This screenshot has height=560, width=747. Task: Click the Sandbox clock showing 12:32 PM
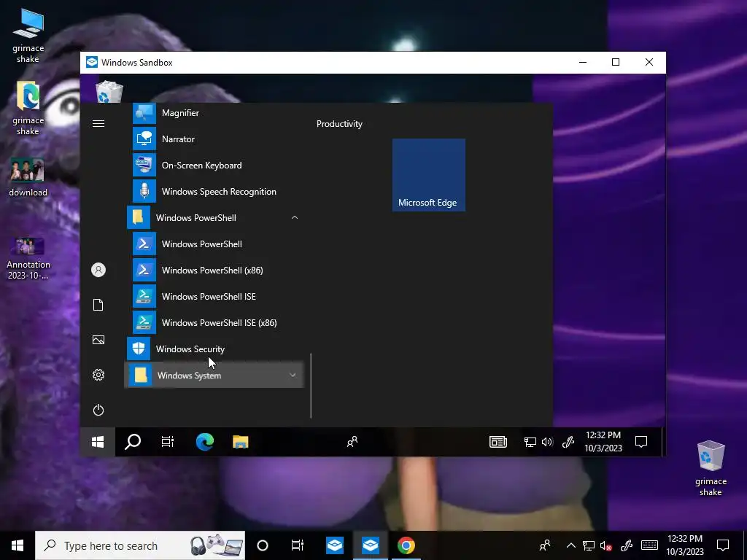click(603, 441)
